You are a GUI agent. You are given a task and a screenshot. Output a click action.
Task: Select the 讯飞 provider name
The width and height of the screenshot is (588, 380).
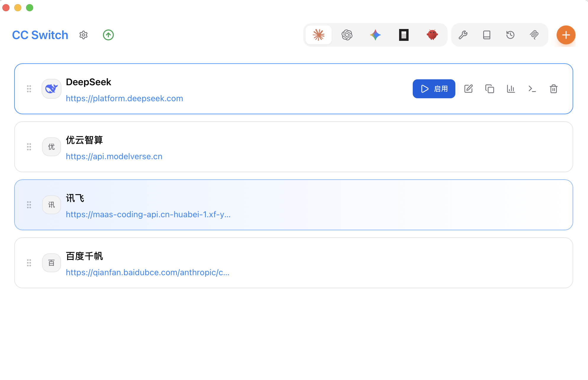pyautogui.click(x=75, y=198)
